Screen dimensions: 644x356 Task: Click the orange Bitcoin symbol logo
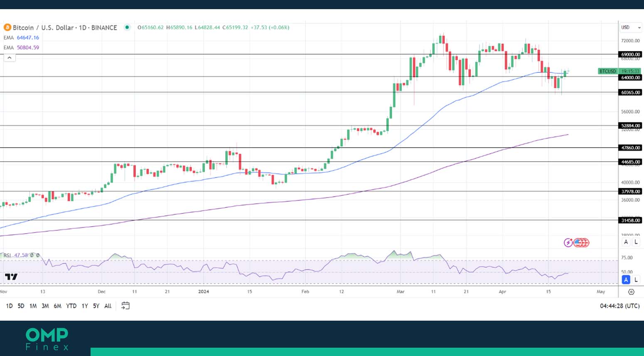(x=7, y=27)
